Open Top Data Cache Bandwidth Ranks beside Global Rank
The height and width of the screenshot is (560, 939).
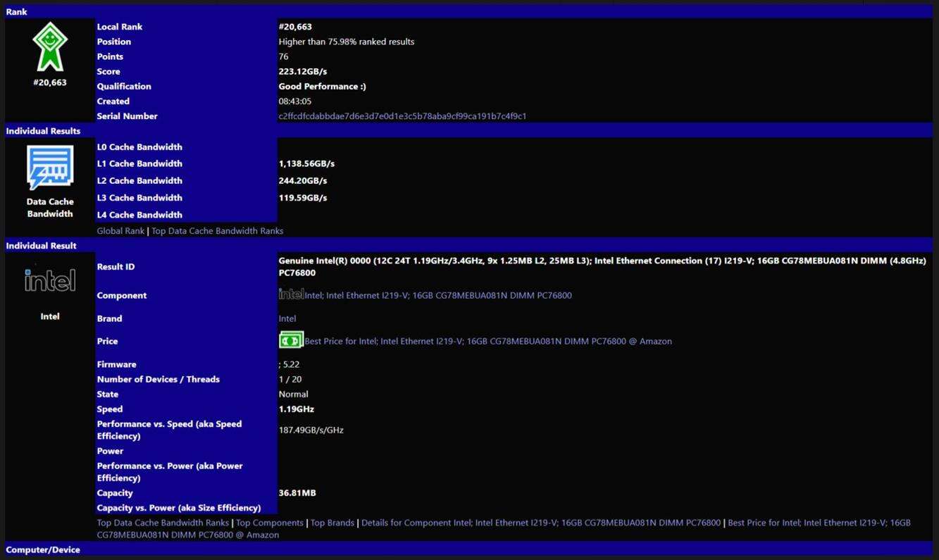point(218,231)
